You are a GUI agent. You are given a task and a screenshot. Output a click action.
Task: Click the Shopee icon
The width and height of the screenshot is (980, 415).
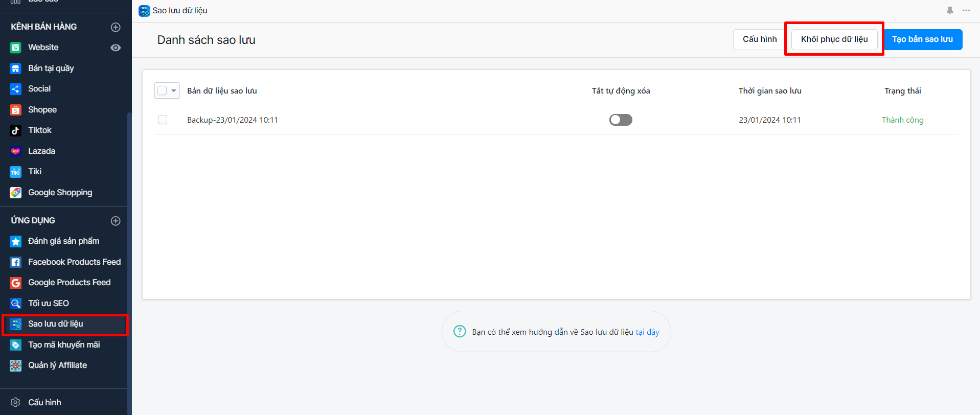pyautogui.click(x=16, y=110)
